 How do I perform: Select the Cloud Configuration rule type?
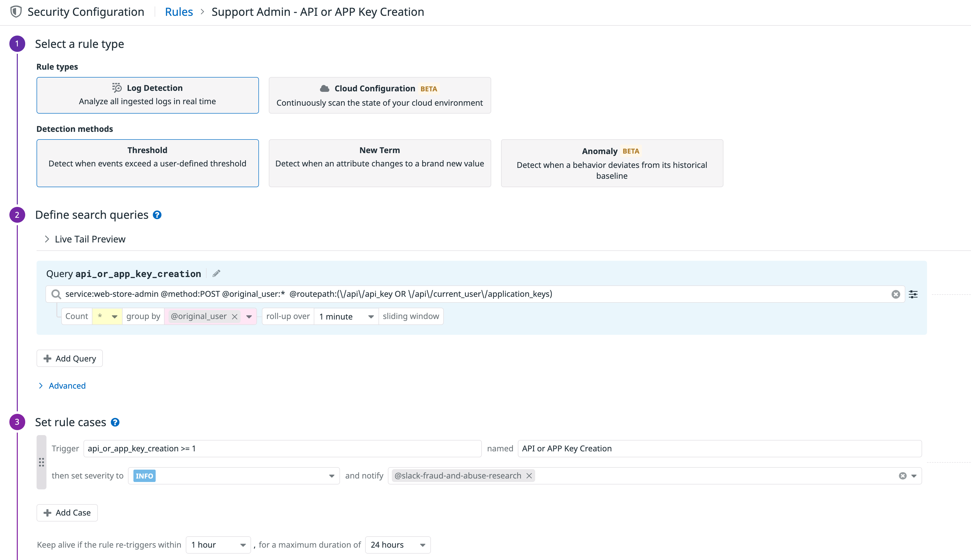pyautogui.click(x=380, y=95)
